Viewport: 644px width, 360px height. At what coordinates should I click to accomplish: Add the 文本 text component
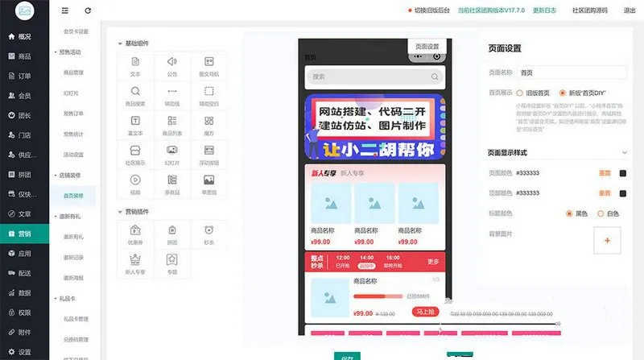[x=135, y=67]
